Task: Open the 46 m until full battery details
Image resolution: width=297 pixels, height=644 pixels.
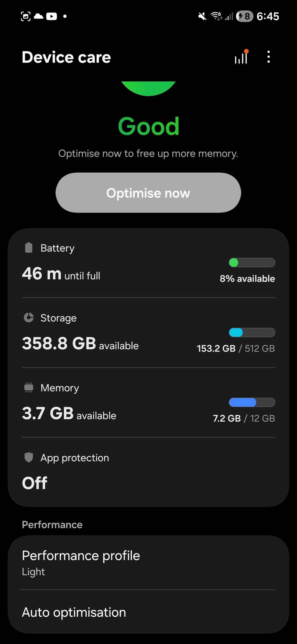Action: (x=61, y=274)
